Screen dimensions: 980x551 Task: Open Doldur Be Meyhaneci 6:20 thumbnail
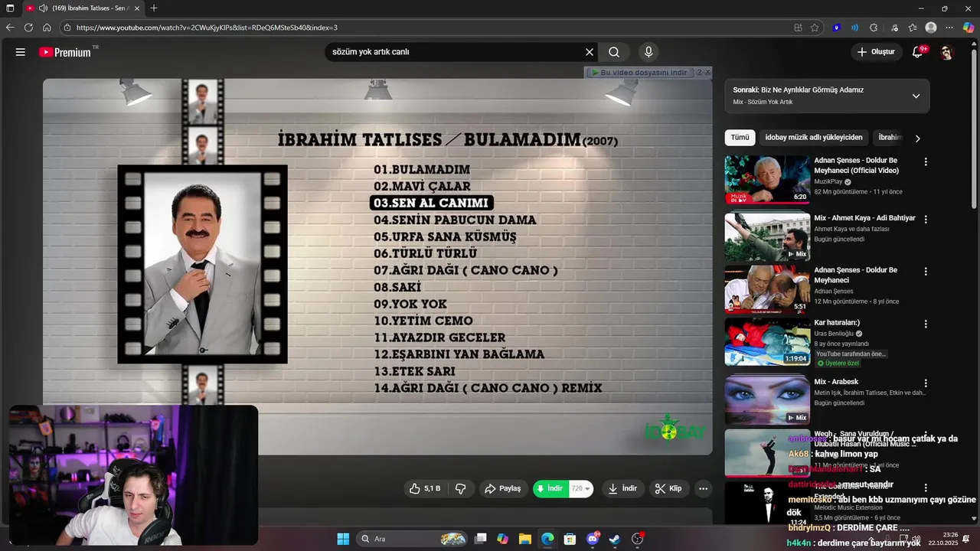tap(767, 179)
